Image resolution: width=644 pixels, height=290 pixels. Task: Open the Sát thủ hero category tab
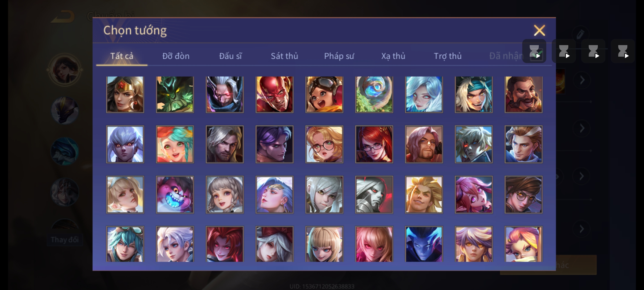[284, 56]
